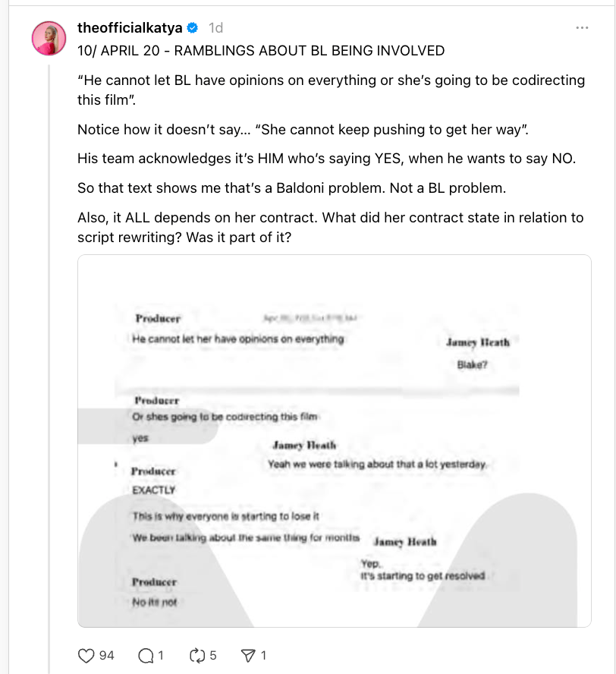Image resolution: width=616 pixels, height=674 pixels.
Task: Open replies with the comment bubble icon
Action: pos(145,654)
